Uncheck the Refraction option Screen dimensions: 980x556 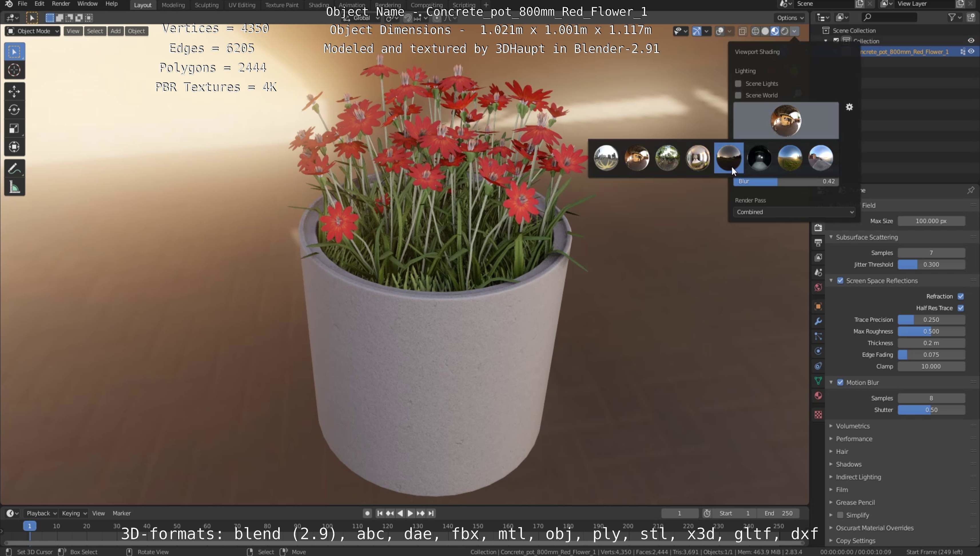pyautogui.click(x=961, y=296)
